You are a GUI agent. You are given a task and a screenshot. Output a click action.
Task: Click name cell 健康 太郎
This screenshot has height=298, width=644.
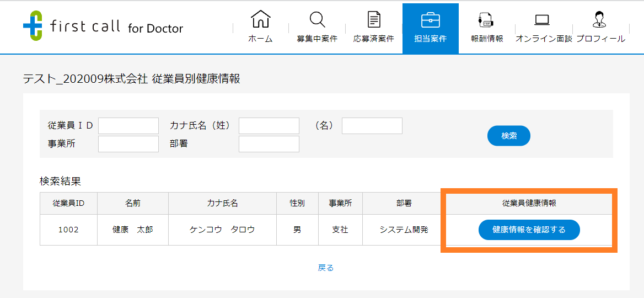point(133,230)
